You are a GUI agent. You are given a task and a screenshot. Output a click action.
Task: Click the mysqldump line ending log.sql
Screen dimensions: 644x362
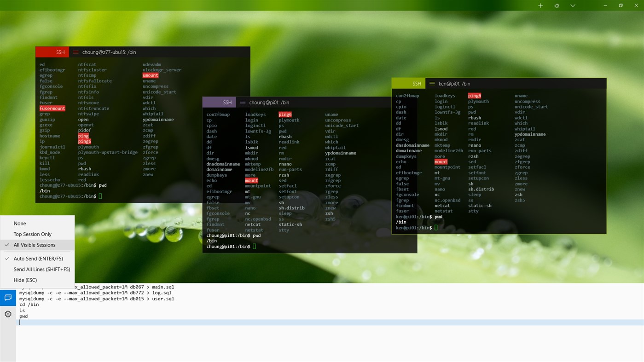pyautogui.click(x=95, y=293)
